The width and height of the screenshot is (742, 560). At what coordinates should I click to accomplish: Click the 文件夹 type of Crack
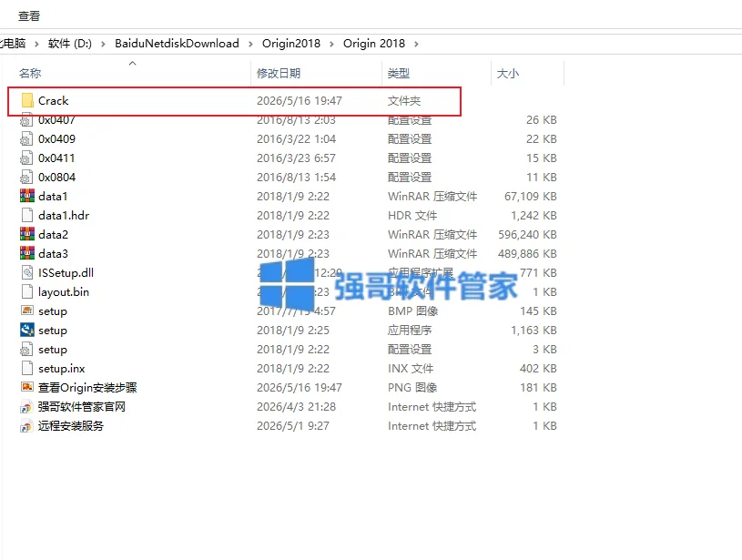404,101
